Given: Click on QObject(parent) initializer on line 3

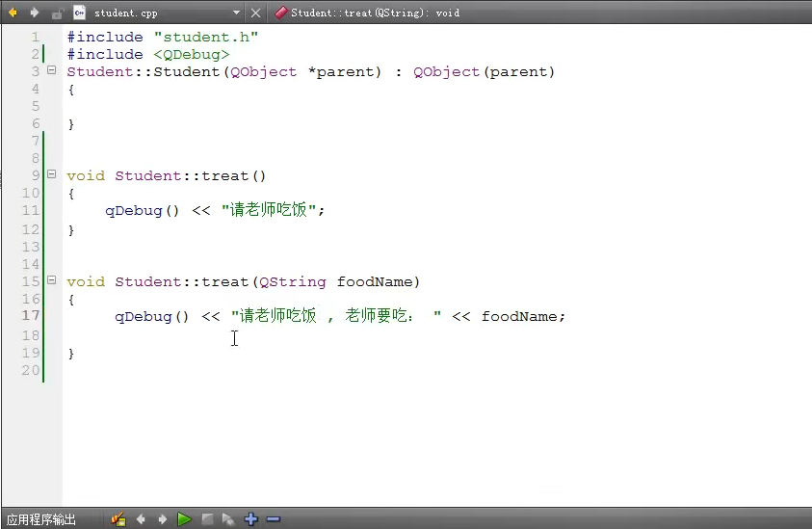Looking at the screenshot, I should pyautogui.click(x=484, y=72).
